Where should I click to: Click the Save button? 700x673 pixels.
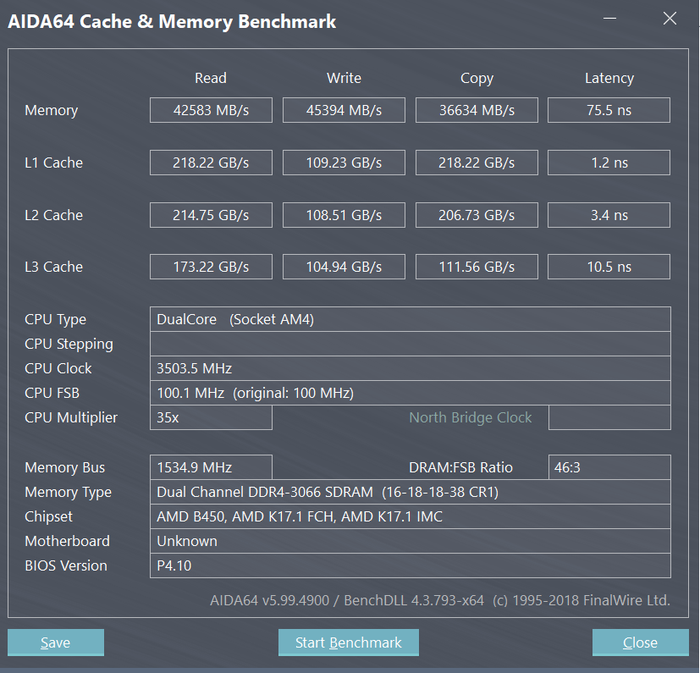coord(56,642)
